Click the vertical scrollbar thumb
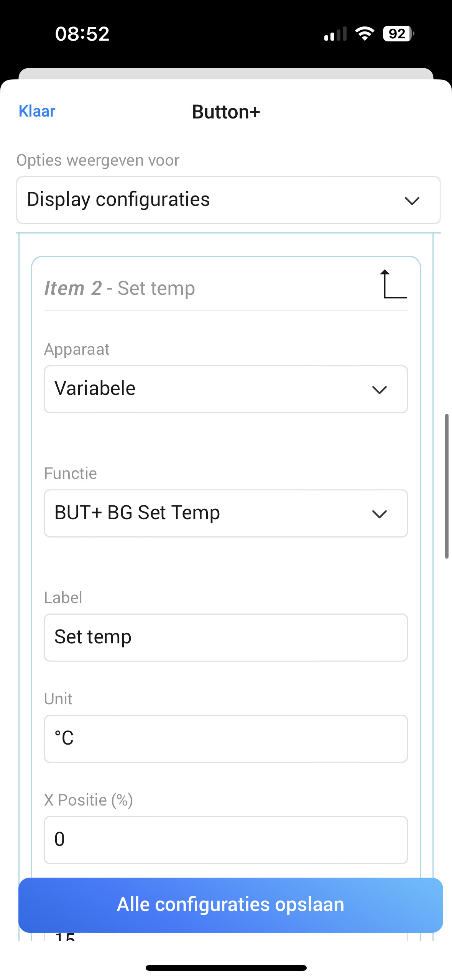452x980 pixels. click(x=447, y=486)
